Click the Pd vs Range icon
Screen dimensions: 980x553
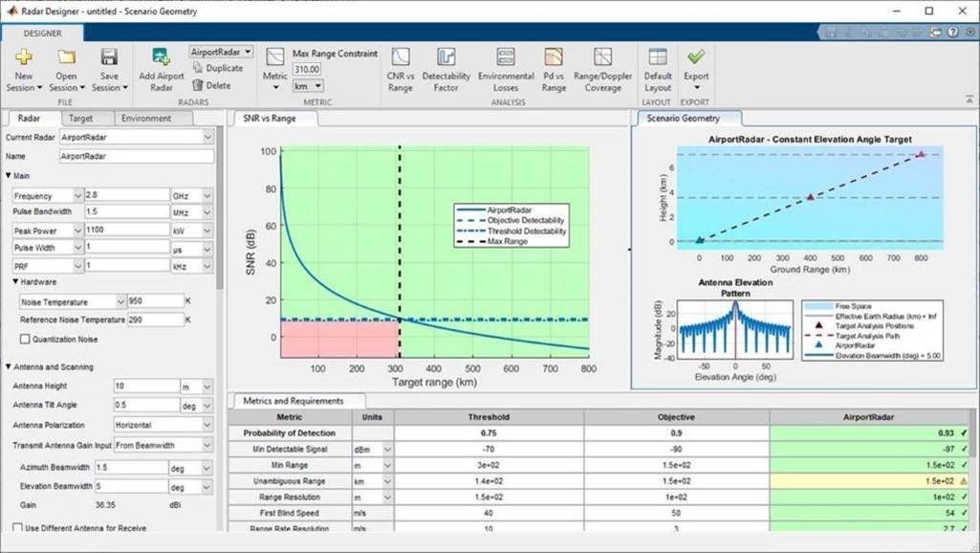[x=553, y=67]
